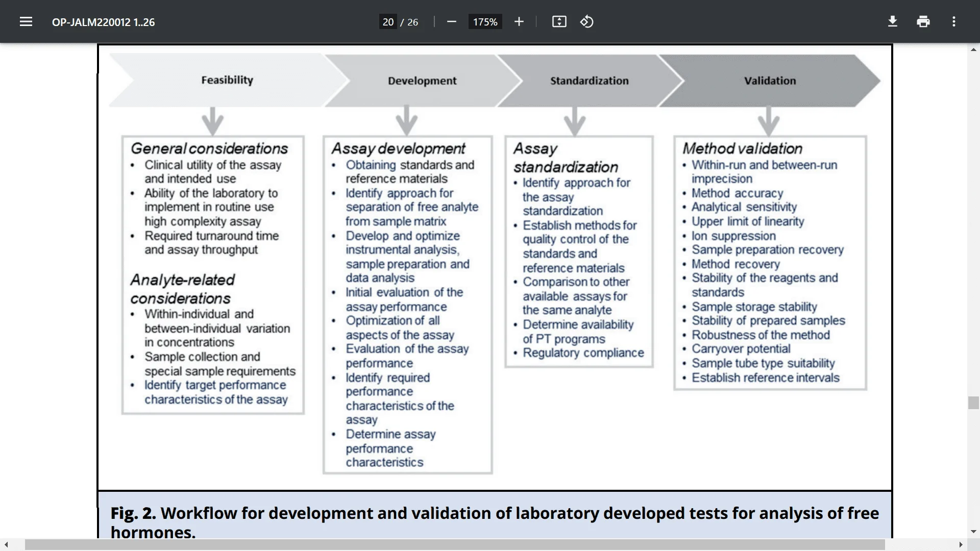Click 'Initial evaluation of the assay performance'

[x=404, y=299]
